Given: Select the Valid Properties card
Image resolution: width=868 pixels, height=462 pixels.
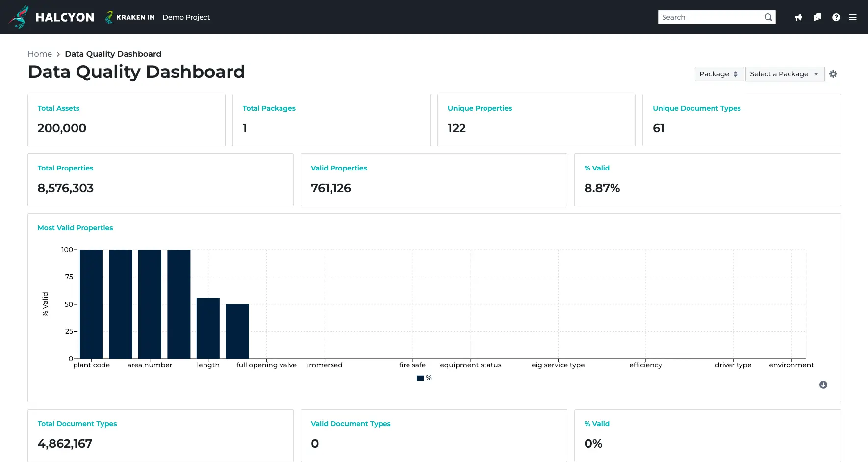Looking at the screenshot, I should point(434,179).
